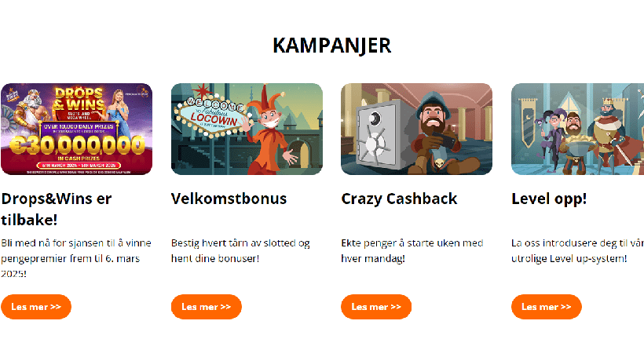Image resolution: width=644 pixels, height=361 pixels.
Task: Click Les mer under Crazy Cashback
Action: 376,307
